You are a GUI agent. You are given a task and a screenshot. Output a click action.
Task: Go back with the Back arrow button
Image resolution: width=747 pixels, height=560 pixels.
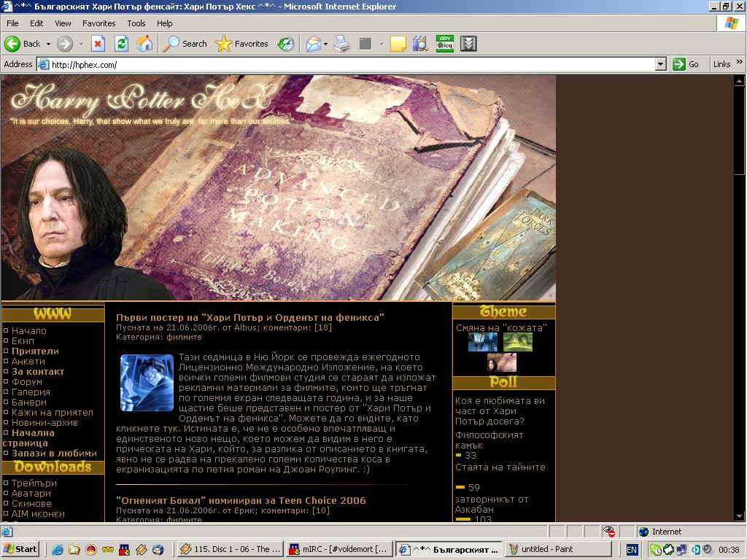(x=23, y=44)
